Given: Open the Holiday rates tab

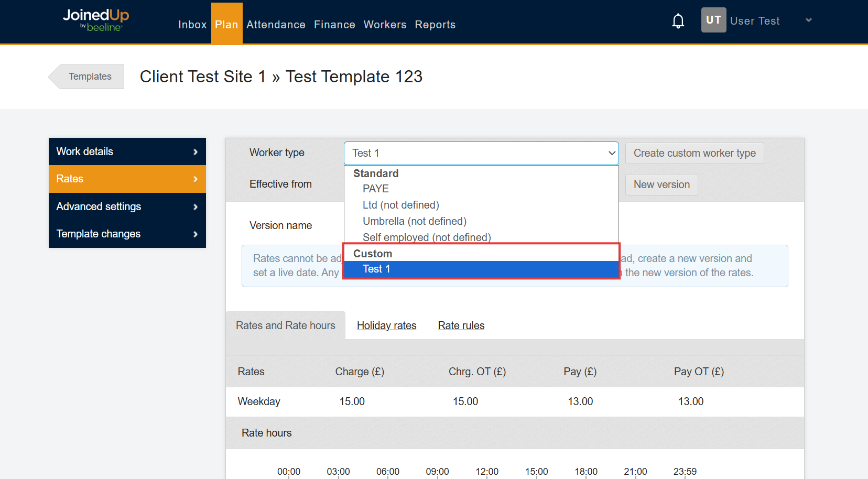Looking at the screenshot, I should pos(387,325).
